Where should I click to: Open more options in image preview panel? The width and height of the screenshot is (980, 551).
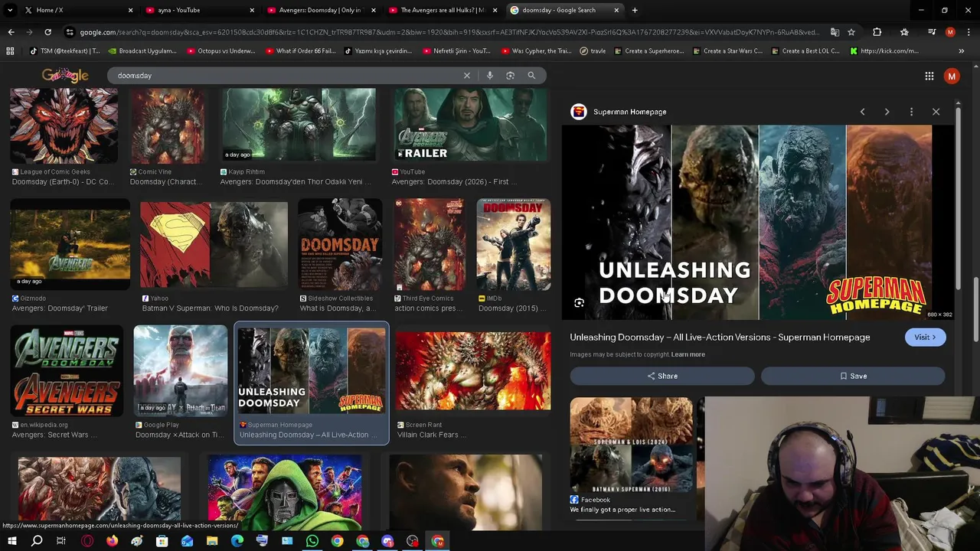911,112
